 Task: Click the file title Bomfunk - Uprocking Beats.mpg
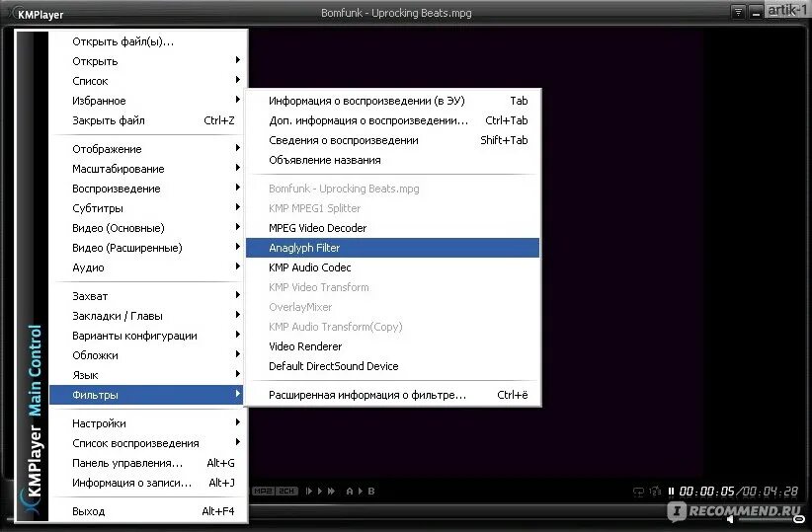396,13
